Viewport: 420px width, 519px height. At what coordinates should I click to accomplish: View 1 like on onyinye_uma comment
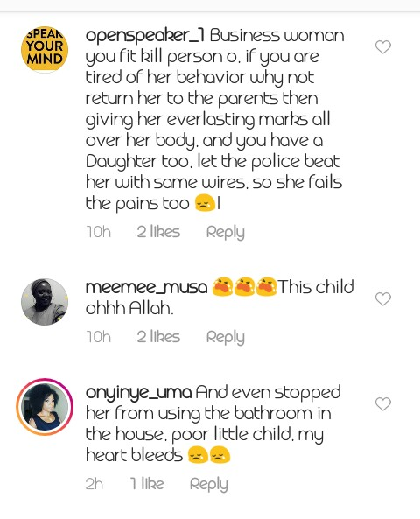tap(147, 484)
